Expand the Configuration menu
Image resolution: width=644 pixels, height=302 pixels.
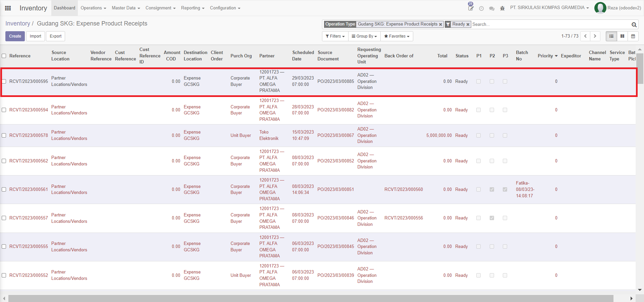coord(225,8)
